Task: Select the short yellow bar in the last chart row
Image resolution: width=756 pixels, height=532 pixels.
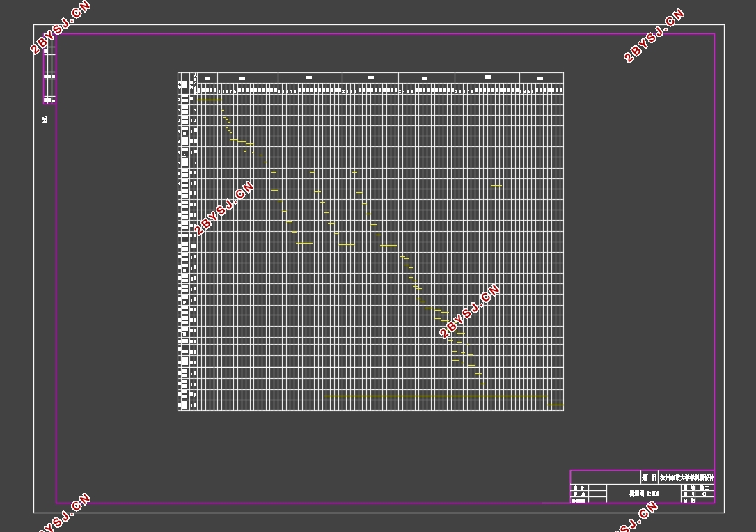Action: click(x=556, y=405)
